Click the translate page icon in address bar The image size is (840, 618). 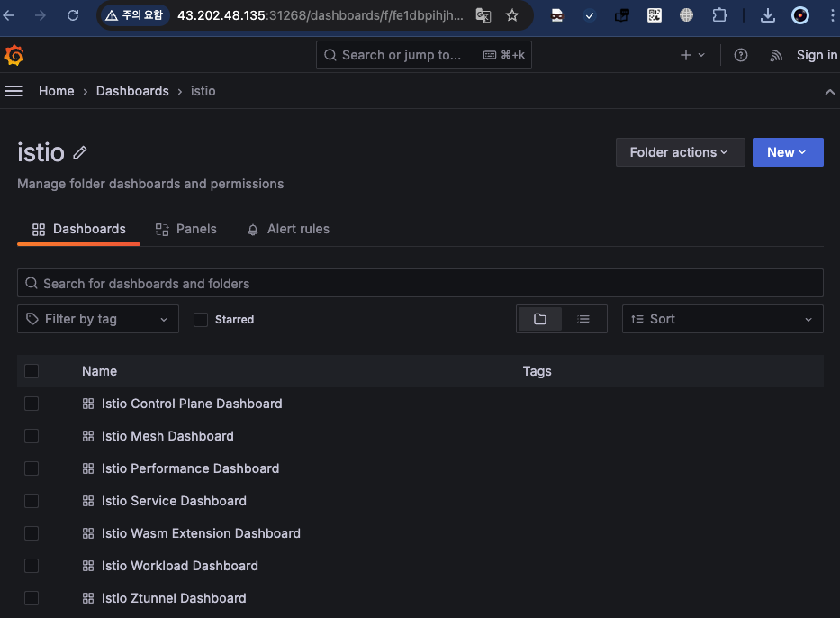click(483, 15)
